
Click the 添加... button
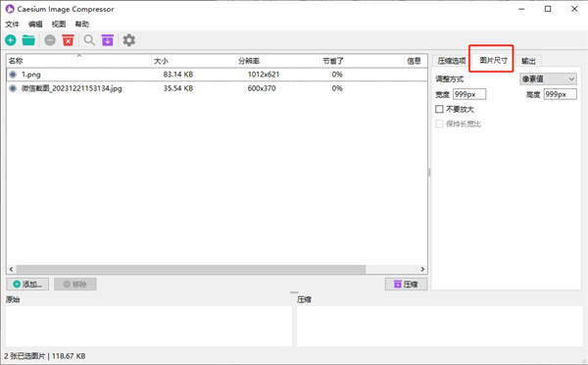[x=27, y=285]
